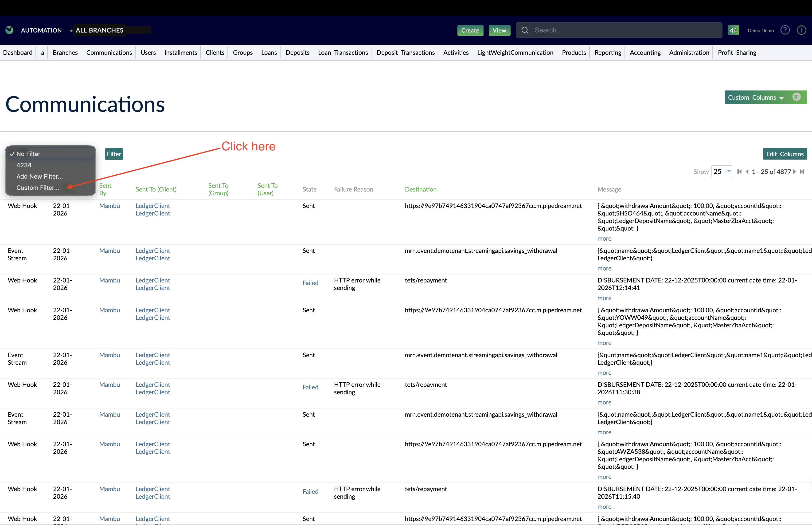Click the logout power icon
This screenshot has height=525, width=812.
click(801, 30)
